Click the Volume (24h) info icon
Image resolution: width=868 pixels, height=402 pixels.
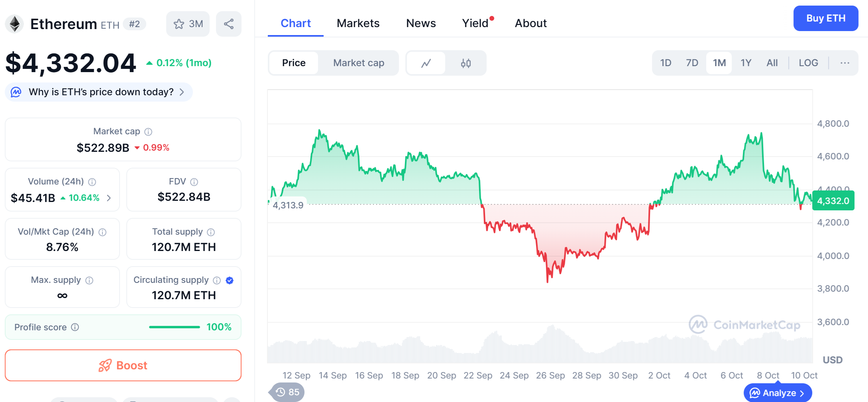(x=92, y=182)
